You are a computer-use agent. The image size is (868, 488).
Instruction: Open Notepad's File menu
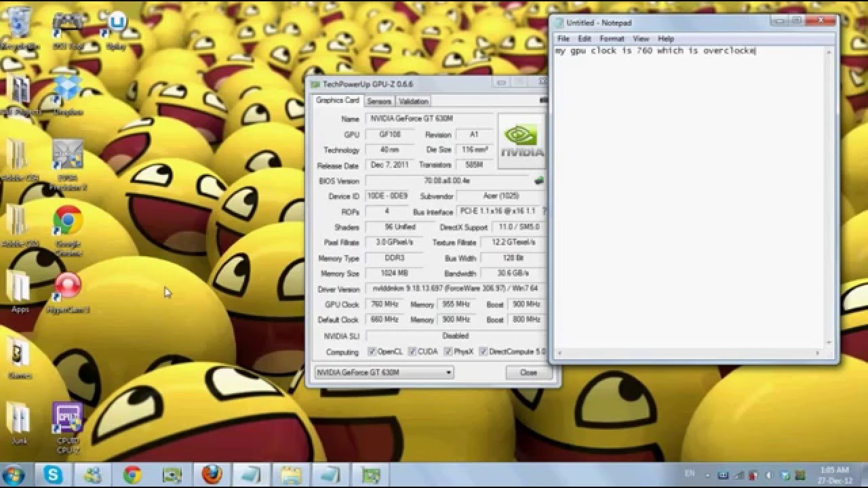[x=564, y=39]
